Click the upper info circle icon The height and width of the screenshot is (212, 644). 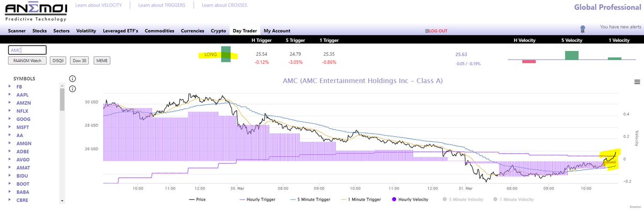coord(72,78)
